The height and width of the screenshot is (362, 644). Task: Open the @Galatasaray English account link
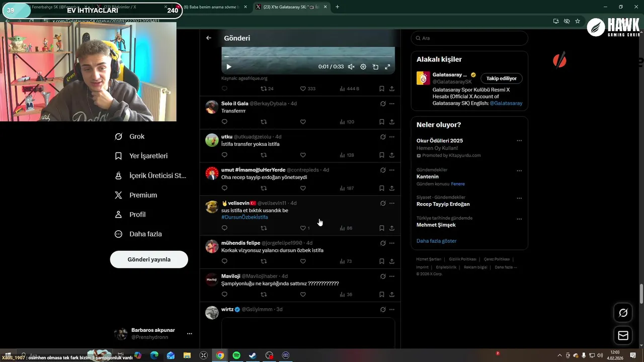(x=506, y=103)
